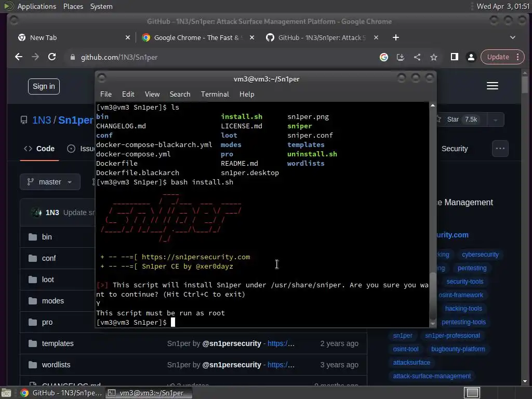Click the site lock icon in address bar
The width and height of the screenshot is (532, 399).
pos(72,57)
